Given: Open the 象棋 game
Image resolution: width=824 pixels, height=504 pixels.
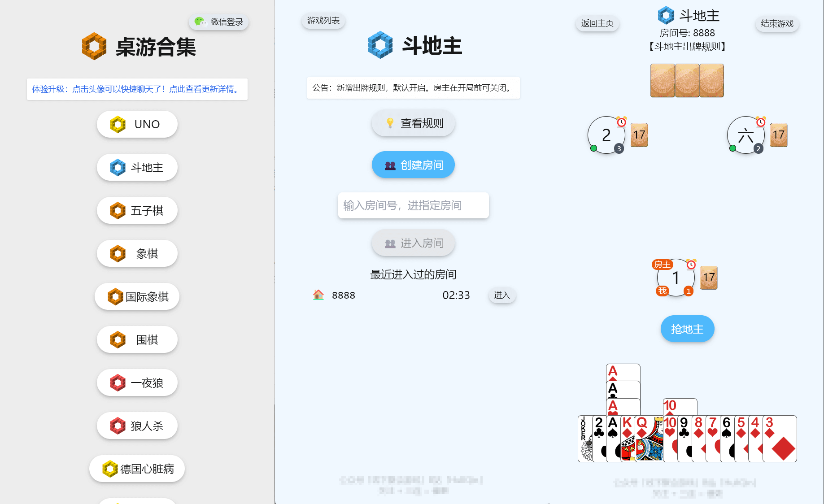Looking at the screenshot, I should point(137,253).
